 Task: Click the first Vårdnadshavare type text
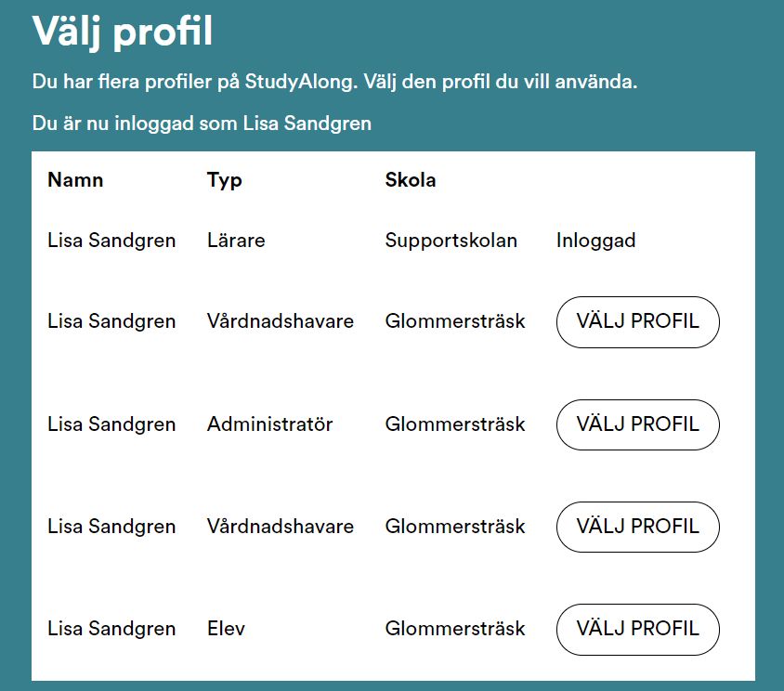[281, 322]
